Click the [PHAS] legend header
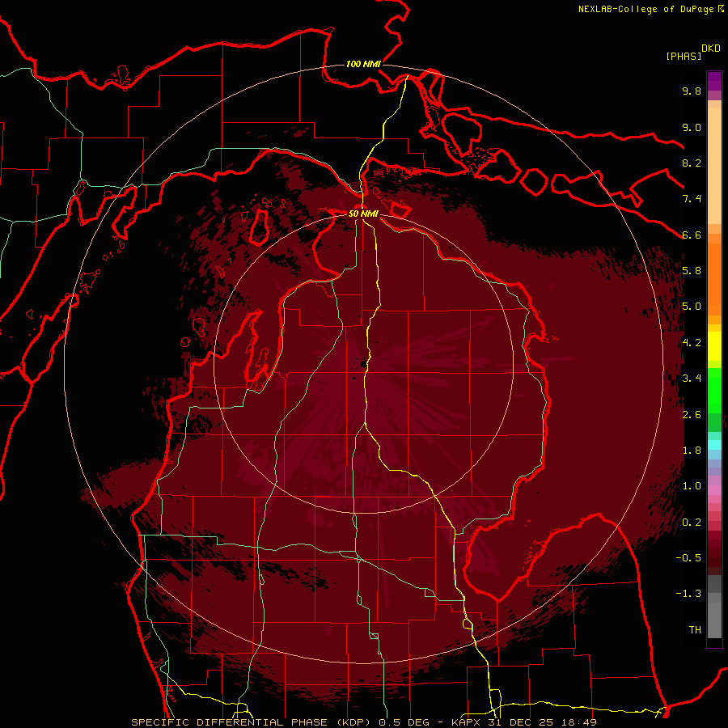 click(x=684, y=56)
